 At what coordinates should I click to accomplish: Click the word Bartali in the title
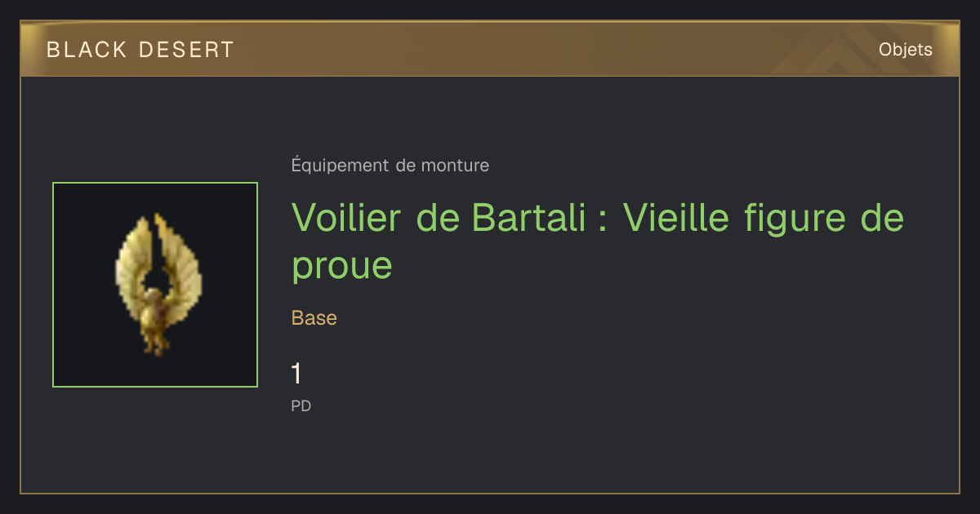coord(528,219)
